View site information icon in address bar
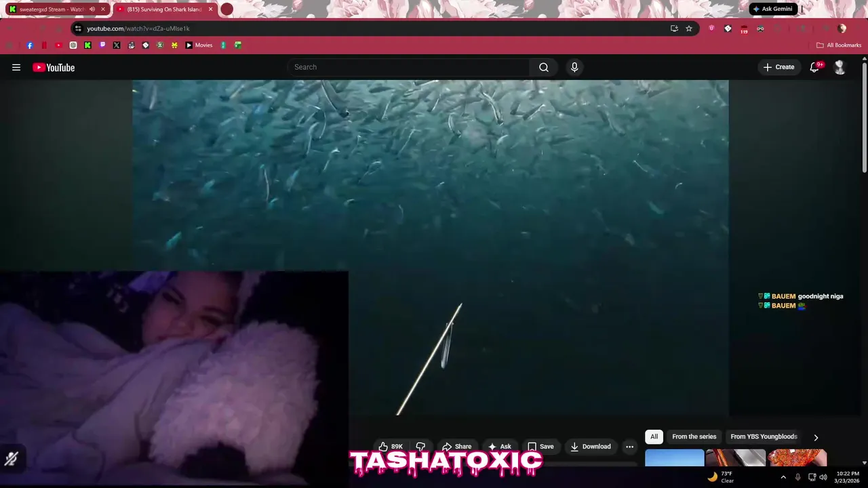The image size is (868, 488). [x=78, y=28]
